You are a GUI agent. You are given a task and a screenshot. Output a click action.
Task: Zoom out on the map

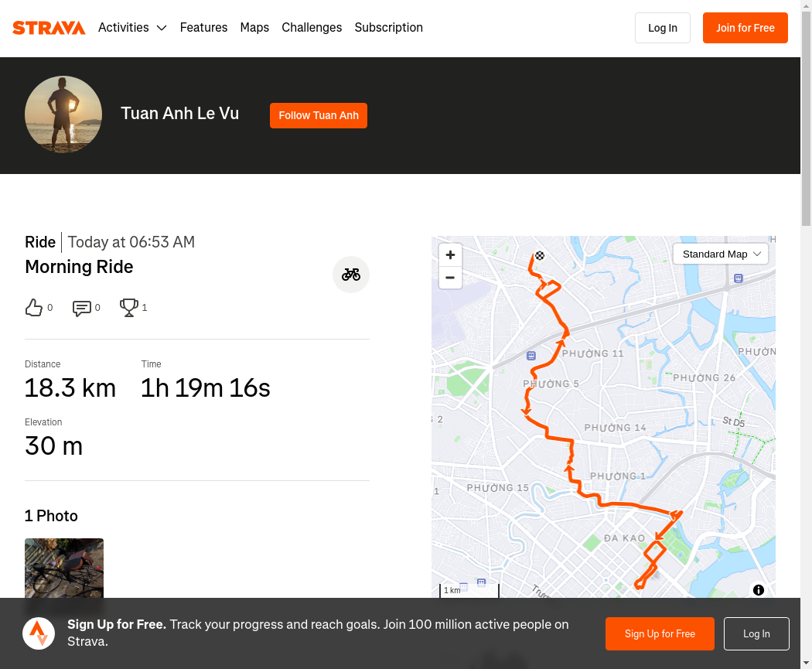click(x=450, y=278)
